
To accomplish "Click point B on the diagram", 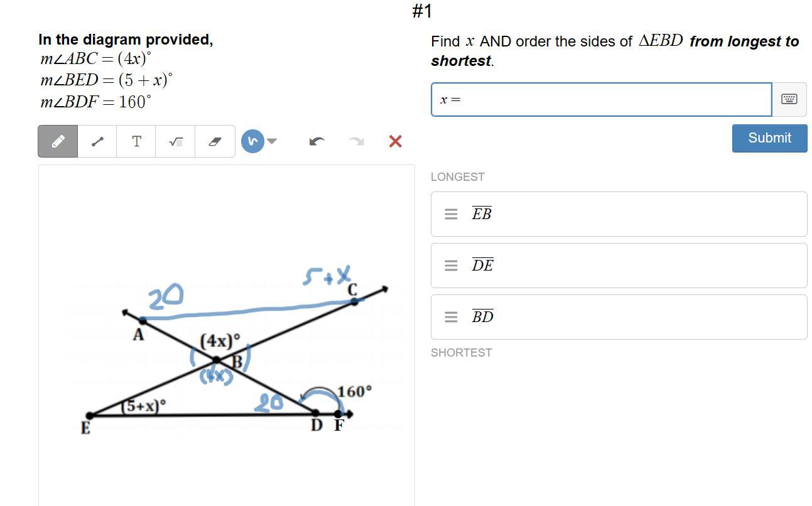I will pos(217,360).
